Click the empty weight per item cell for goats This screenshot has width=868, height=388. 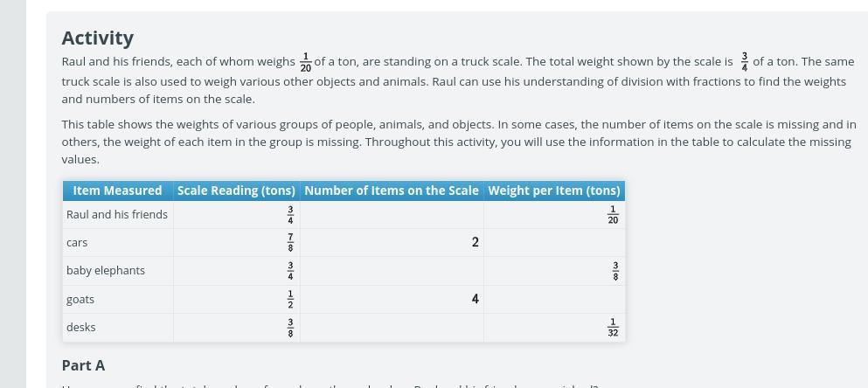554,300
